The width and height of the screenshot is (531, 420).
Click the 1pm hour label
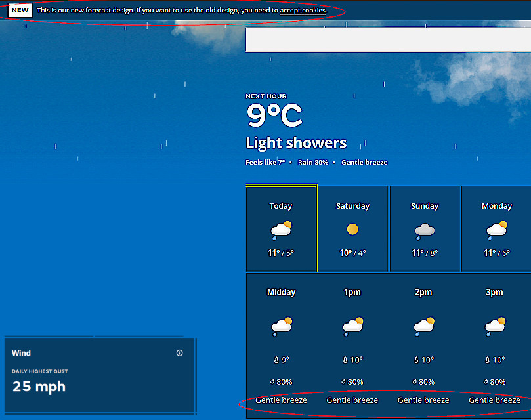pos(352,292)
